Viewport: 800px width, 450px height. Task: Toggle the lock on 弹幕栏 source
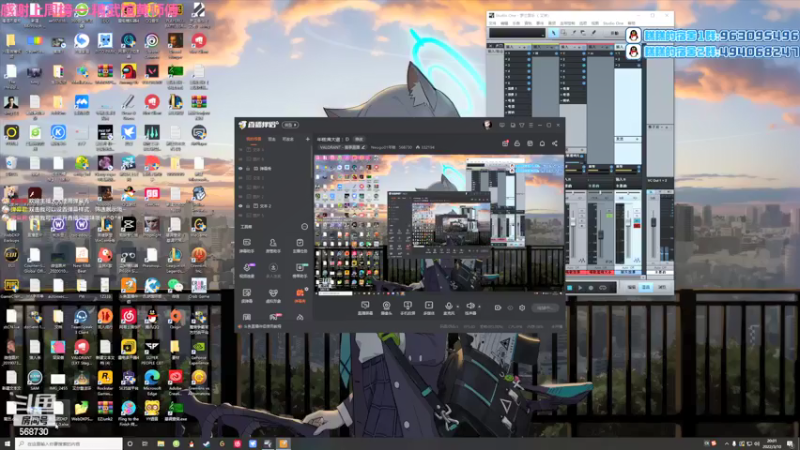pyautogui.click(x=248, y=168)
